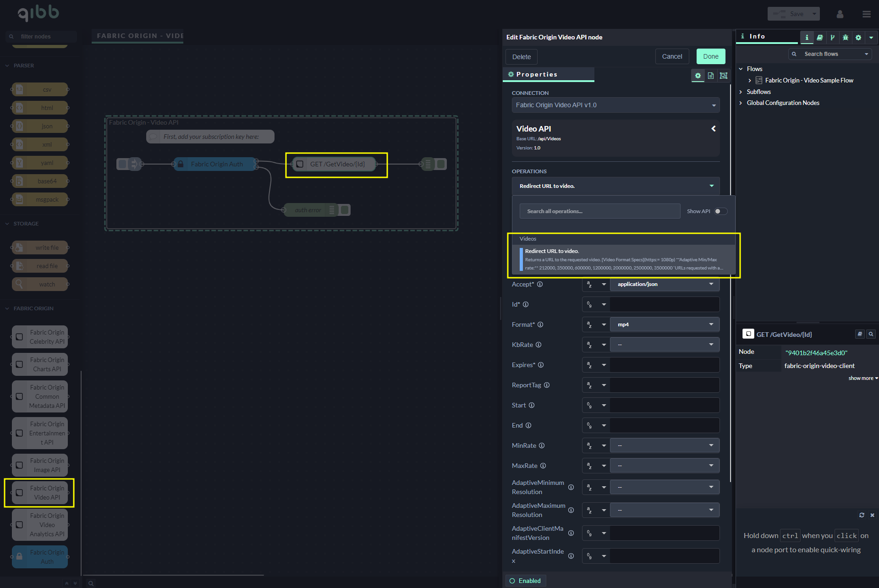Select the GET /GetVideo/{Id} node on canvas

click(x=334, y=164)
